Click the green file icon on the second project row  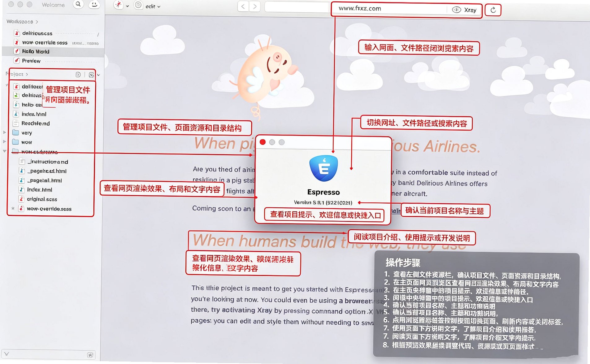point(16,95)
